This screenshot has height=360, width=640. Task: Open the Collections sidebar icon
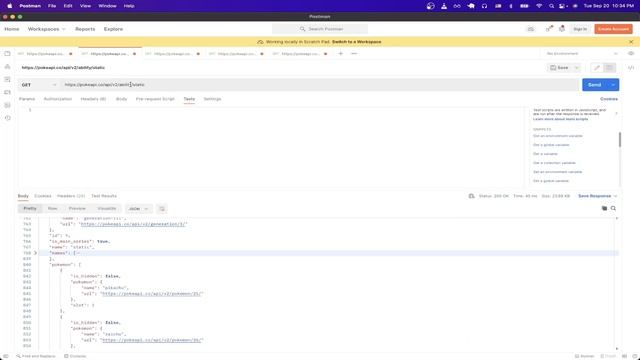[x=7, y=53]
